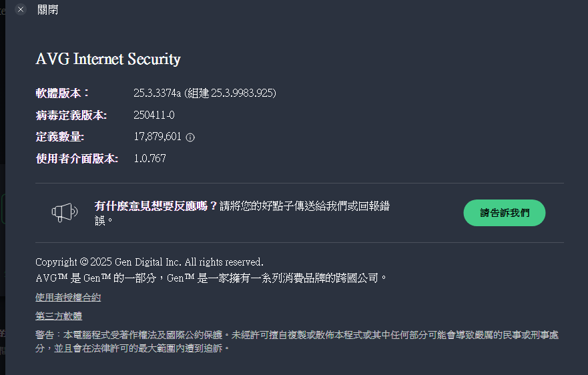Viewport: 588px width, 375px height.
Task: Click the 病毒定義版本 label
Action: (71, 115)
